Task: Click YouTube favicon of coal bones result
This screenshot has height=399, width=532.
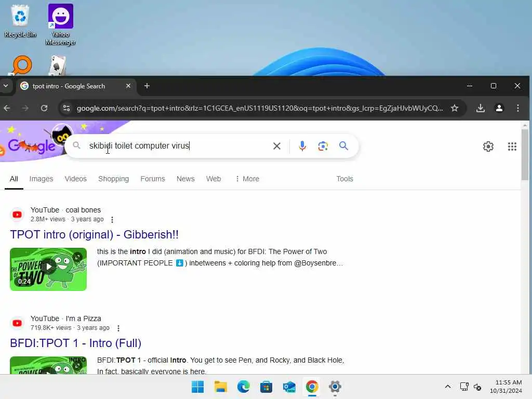Action: 17,215
